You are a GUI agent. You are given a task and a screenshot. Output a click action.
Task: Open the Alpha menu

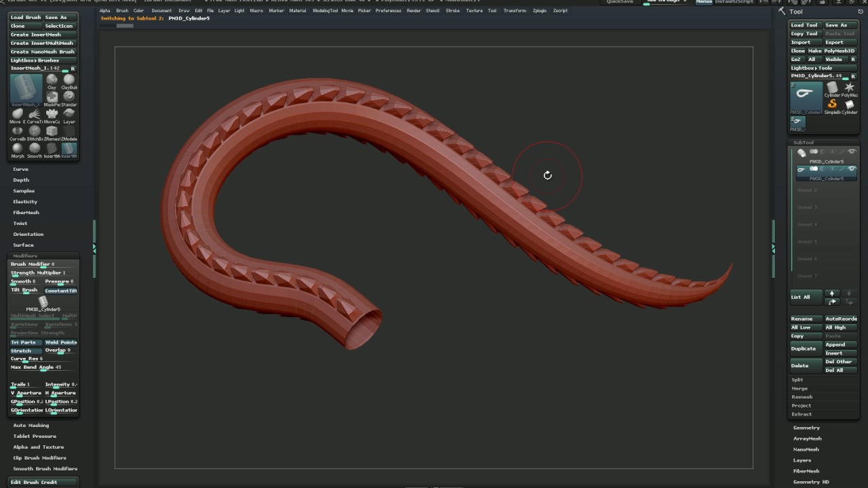click(104, 11)
